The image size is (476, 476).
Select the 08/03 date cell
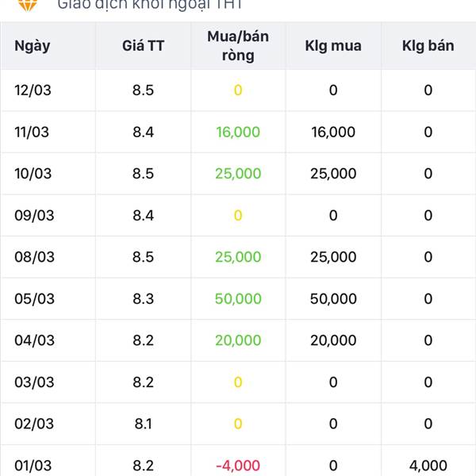click(x=34, y=257)
